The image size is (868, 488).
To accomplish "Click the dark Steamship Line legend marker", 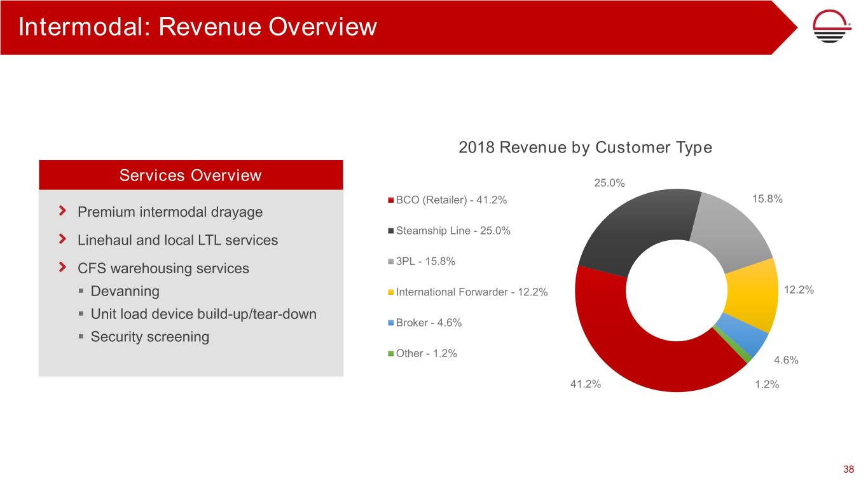I will (391, 231).
